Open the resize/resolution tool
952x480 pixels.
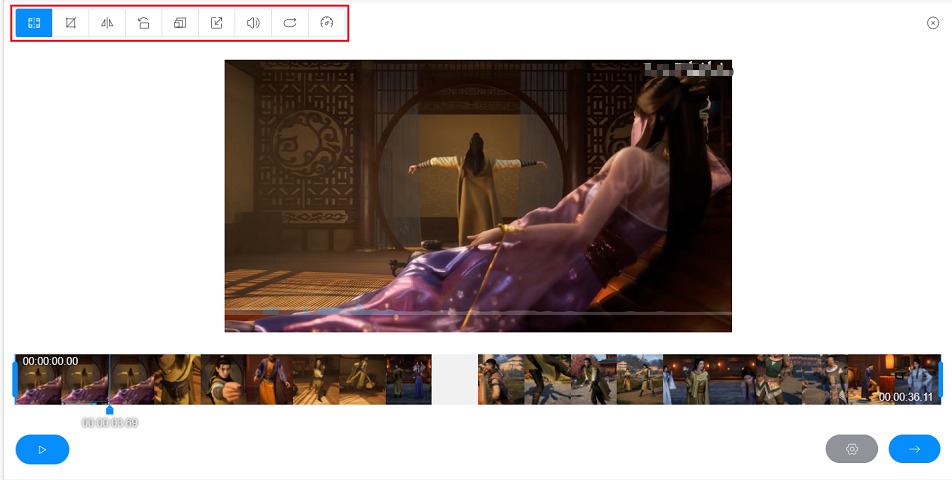click(217, 23)
